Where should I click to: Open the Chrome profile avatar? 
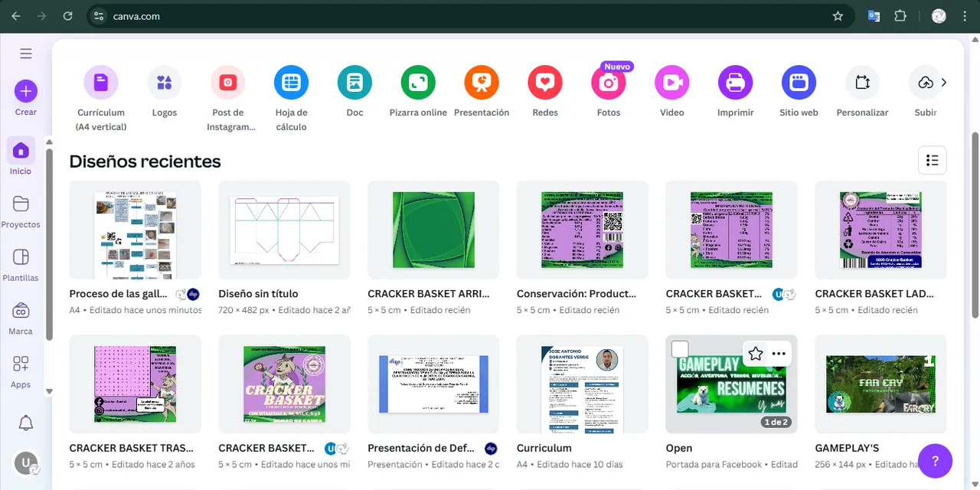[x=939, y=16]
